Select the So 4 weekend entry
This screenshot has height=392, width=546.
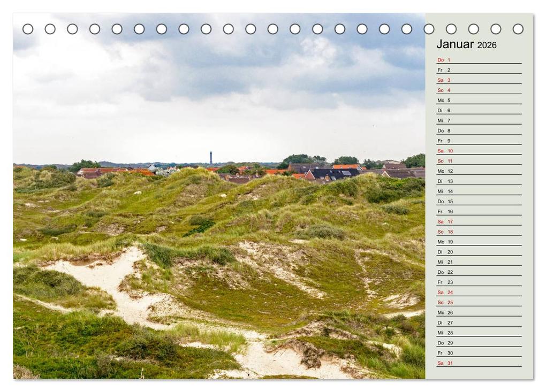443,90
